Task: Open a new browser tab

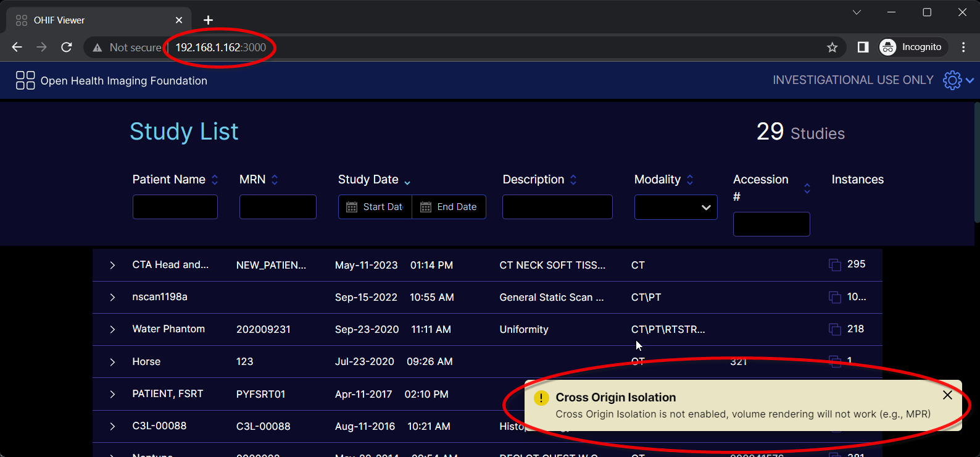Action: tap(209, 20)
